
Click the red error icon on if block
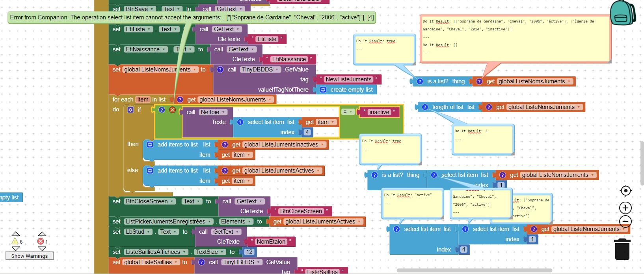[172, 110]
